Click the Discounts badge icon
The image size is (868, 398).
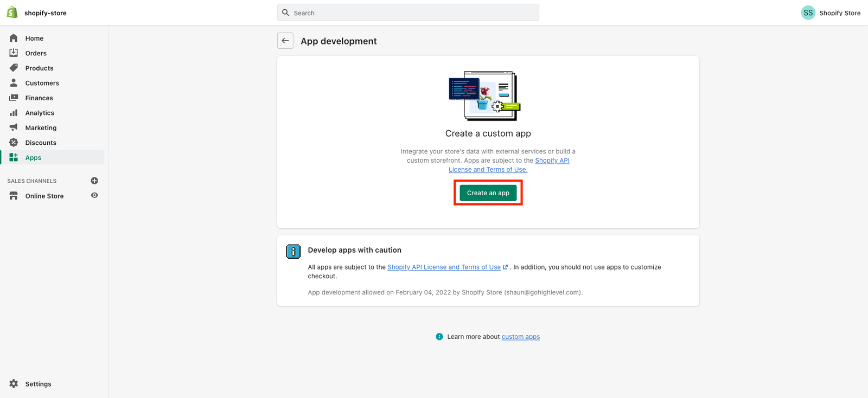pos(14,143)
